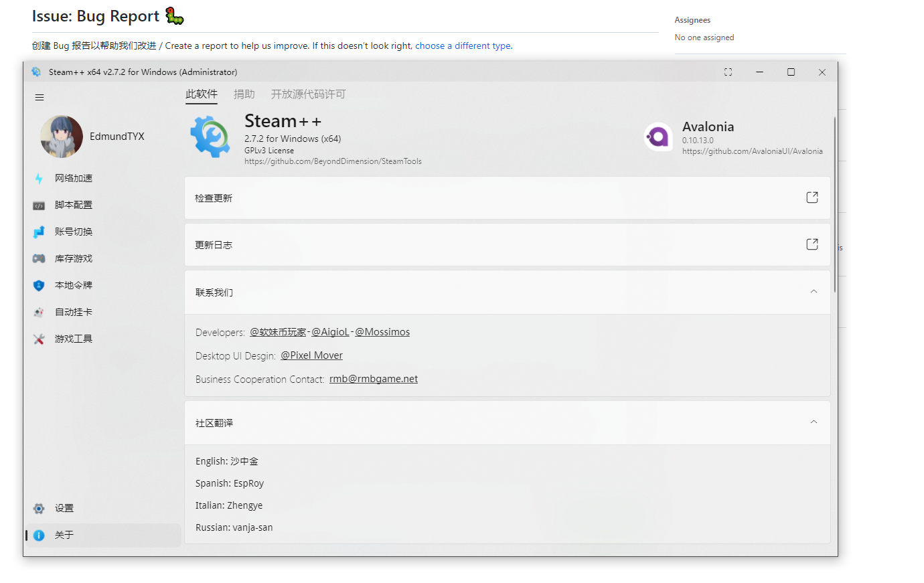Screen dimensions: 924x583
Task: Open developer @软妹币玩家 link
Action: [x=278, y=332]
